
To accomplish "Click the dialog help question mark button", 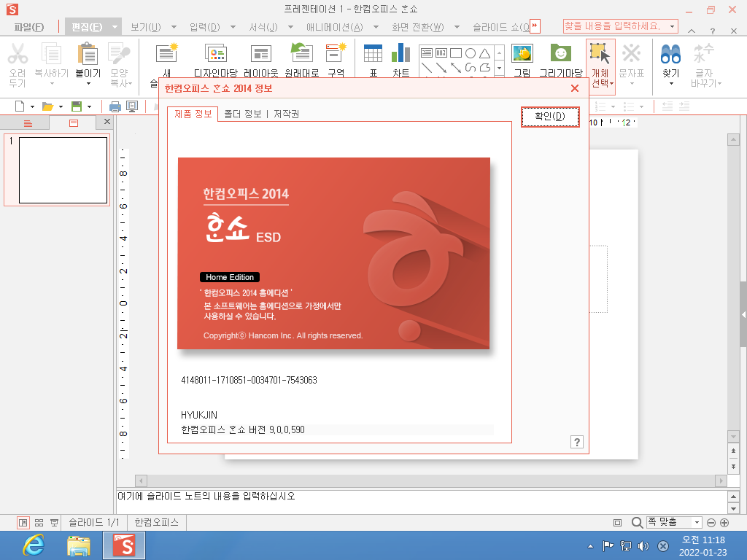I will tap(576, 442).
